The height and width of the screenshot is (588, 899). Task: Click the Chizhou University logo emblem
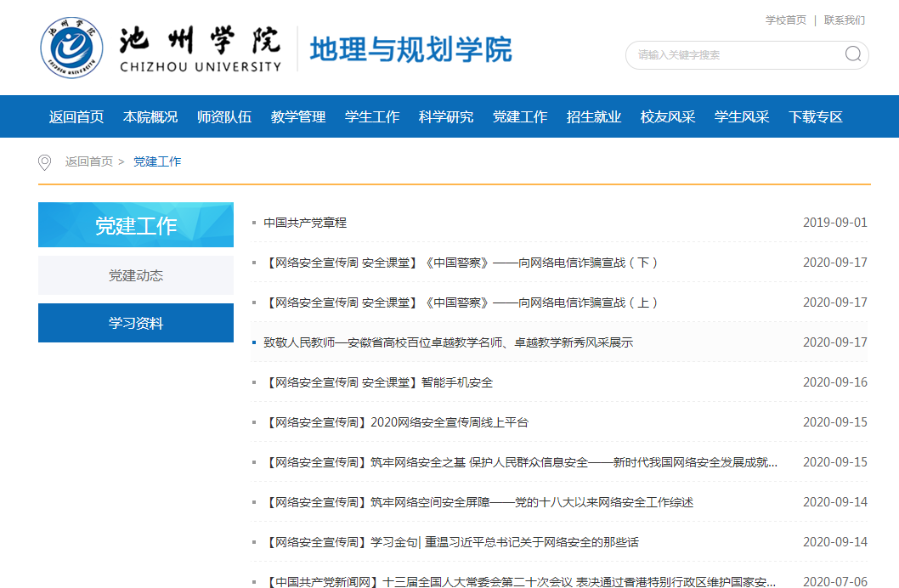coord(72,47)
